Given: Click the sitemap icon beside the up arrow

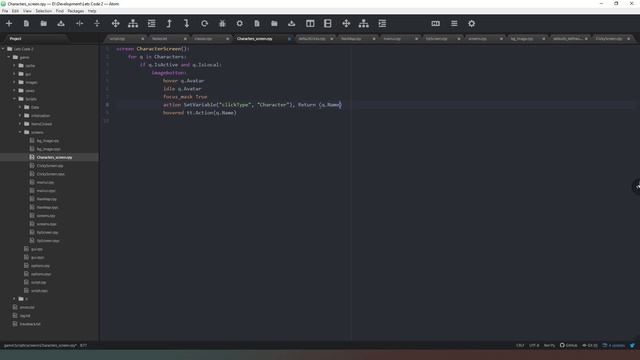Looking at the screenshot, I should 133,24.
